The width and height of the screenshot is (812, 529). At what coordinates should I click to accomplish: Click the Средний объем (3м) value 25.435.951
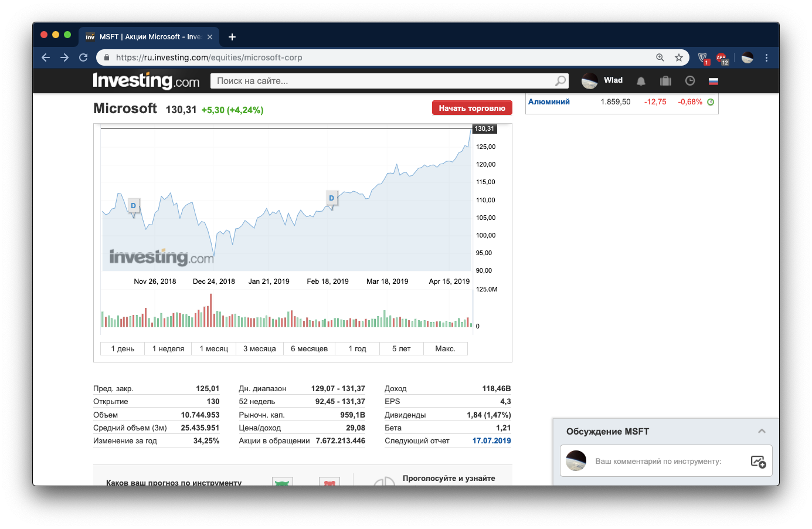(200, 428)
